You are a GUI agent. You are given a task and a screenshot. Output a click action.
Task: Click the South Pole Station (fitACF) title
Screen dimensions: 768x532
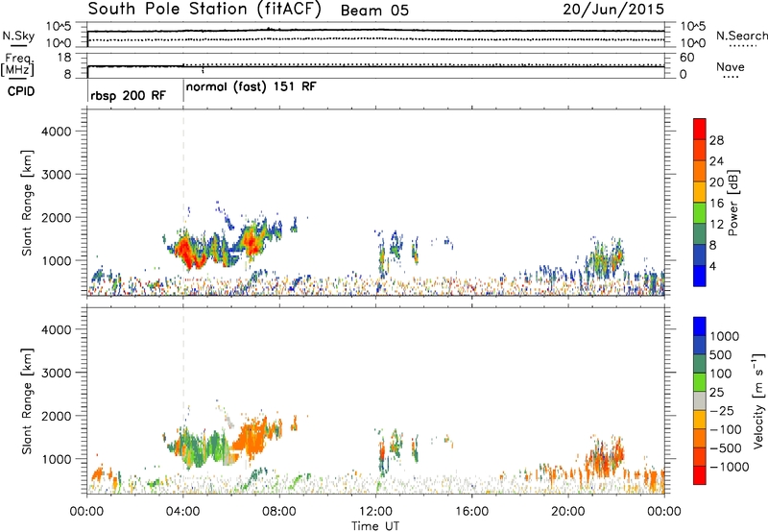click(x=204, y=10)
